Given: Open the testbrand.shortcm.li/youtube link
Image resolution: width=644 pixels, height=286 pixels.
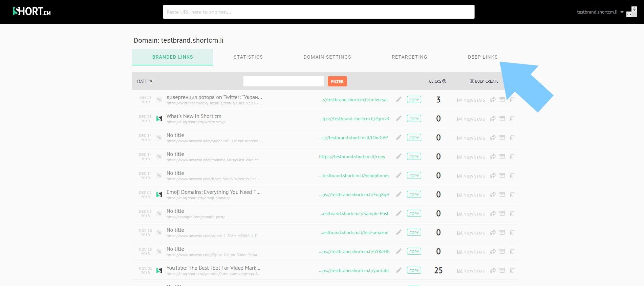Looking at the screenshot, I should click(354, 270).
